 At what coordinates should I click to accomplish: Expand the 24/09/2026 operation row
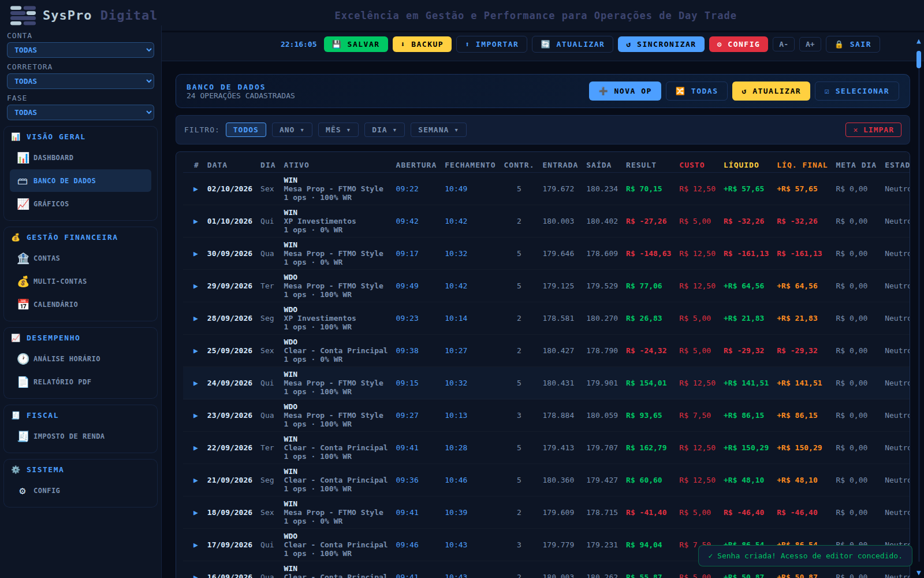(x=196, y=383)
